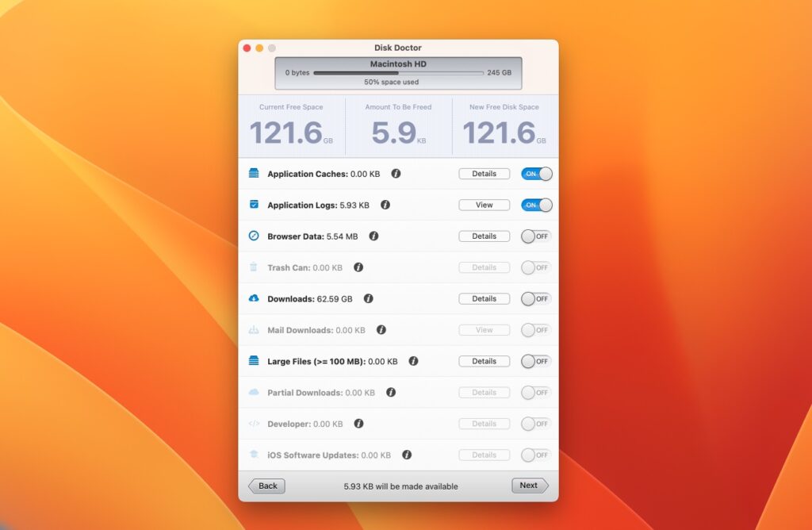The width and height of the screenshot is (812, 530).
Task: Select the Application Logs checklist icon
Action: pyautogui.click(x=255, y=205)
